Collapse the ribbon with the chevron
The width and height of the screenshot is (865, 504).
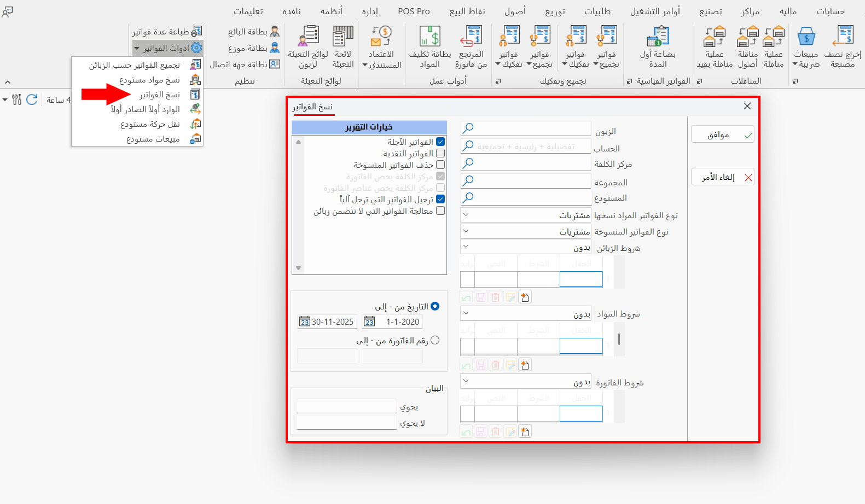(x=8, y=82)
